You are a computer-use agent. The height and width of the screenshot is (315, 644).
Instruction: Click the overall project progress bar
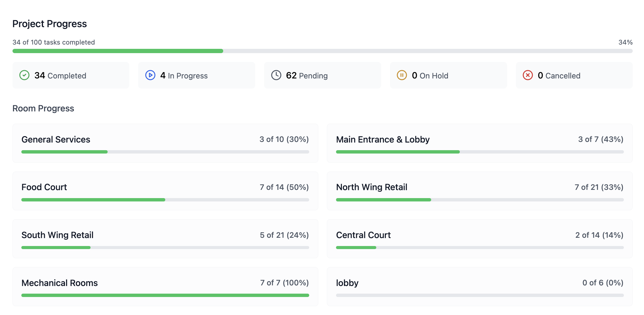[322, 51]
